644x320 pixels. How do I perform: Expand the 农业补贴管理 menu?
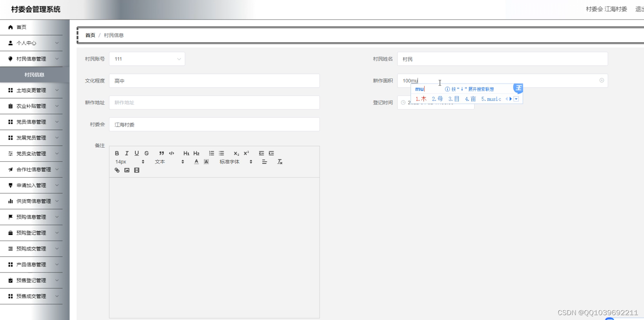pyautogui.click(x=31, y=106)
